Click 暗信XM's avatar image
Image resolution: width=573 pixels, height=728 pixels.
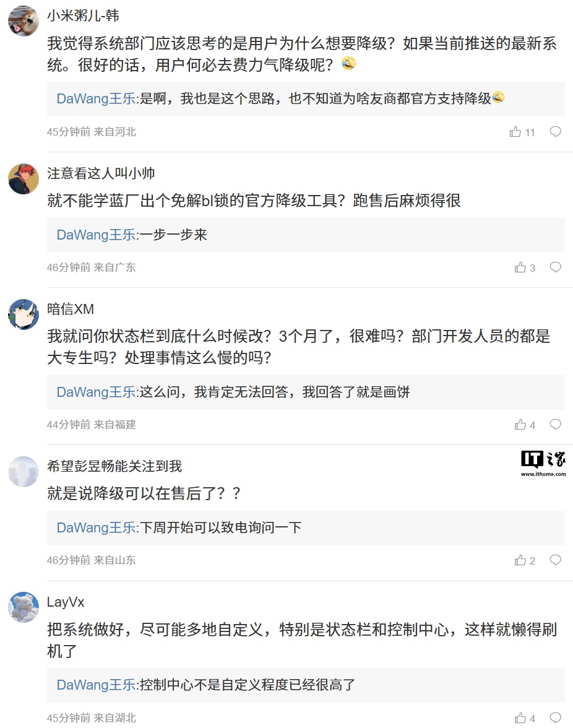(x=24, y=314)
